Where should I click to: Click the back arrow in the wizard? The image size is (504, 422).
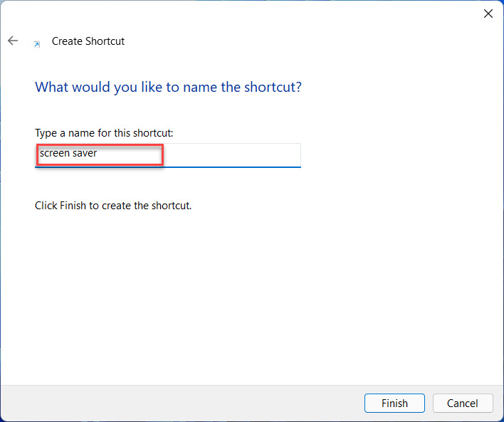tap(12, 41)
